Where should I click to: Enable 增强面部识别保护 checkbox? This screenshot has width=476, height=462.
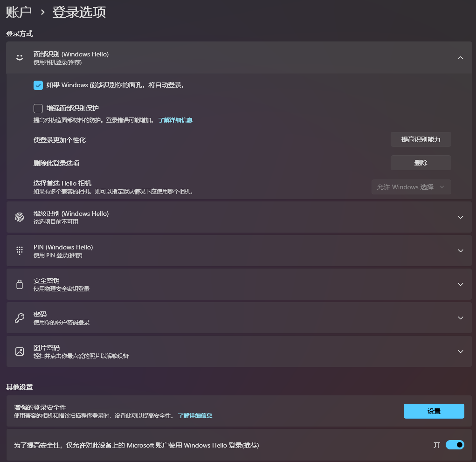click(x=38, y=108)
